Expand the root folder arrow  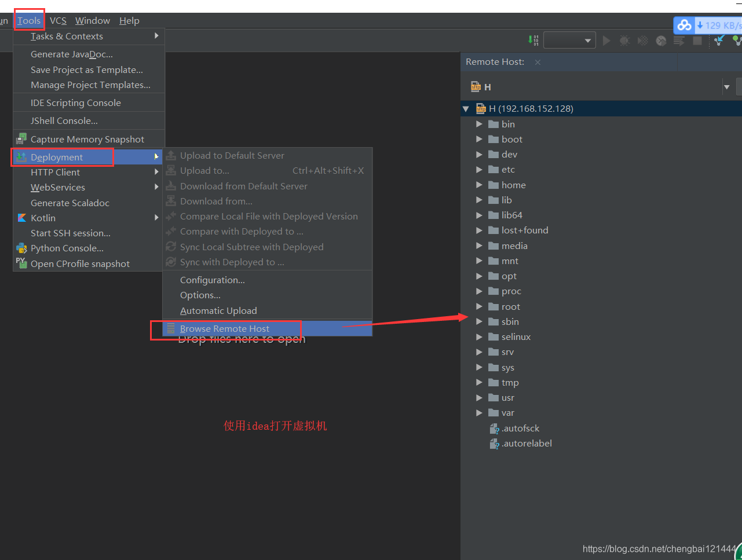click(x=479, y=306)
